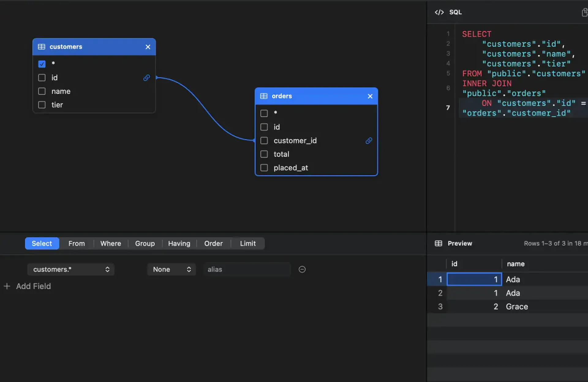
Task: Click the FROM "public"."customers" SQL line
Action: click(x=524, y=73)
